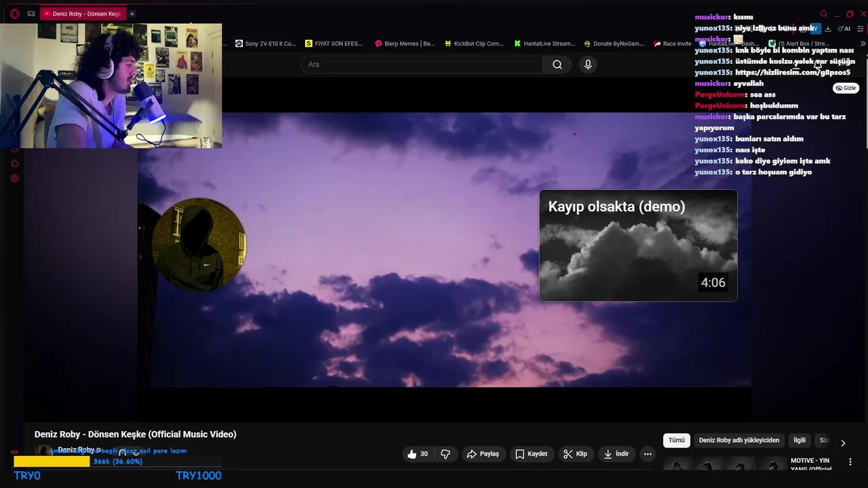Screen dimensions: 868x488
Task: Click the Deniz Roby - Dönsen Keşke title
Action: coord(136,434)
